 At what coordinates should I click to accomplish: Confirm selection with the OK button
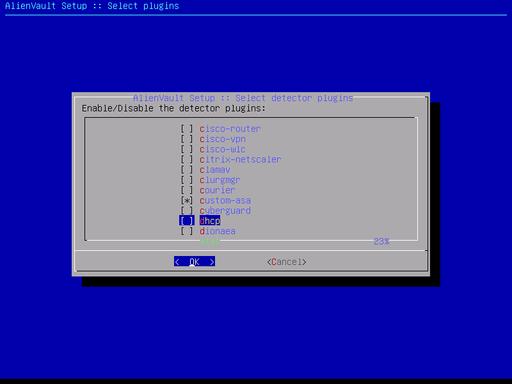194,262
